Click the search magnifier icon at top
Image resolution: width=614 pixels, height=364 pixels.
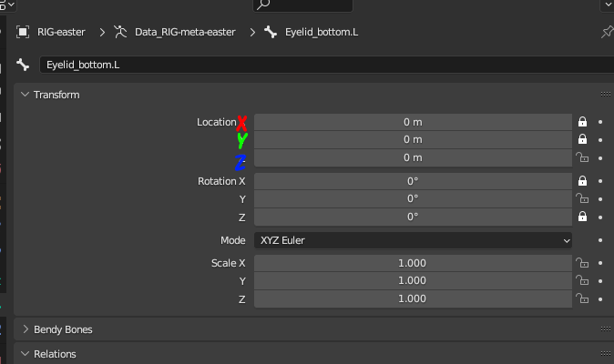(x=263, y=5)
